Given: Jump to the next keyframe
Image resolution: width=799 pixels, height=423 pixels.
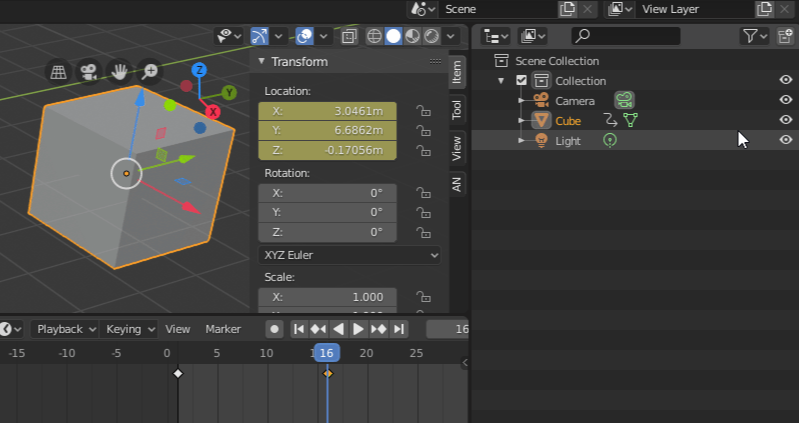Looking at the screenshot, I should [x=378, y=329].
